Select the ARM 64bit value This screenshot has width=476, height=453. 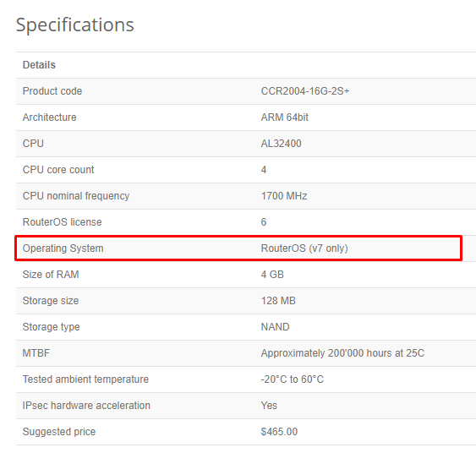284,117
